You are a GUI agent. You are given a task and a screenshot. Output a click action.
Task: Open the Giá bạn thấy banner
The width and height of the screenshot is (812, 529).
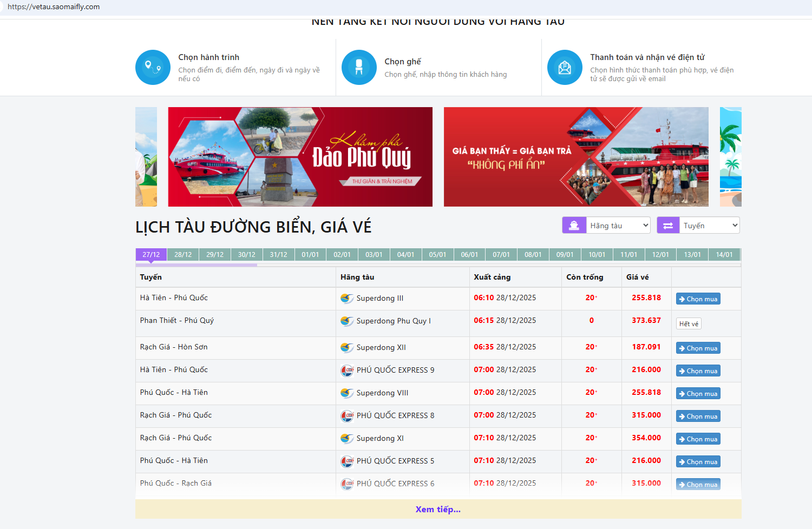click(x=576, y=157)
